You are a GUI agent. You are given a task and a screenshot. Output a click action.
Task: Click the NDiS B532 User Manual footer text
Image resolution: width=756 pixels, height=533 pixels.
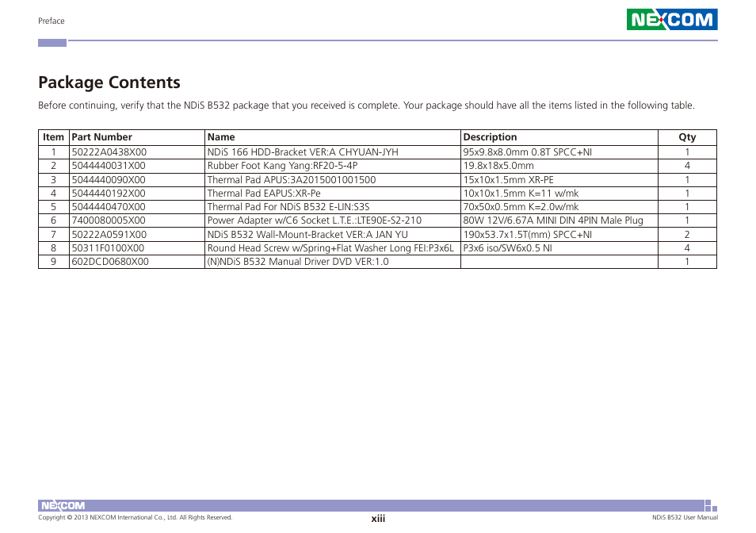coord(685,518)
